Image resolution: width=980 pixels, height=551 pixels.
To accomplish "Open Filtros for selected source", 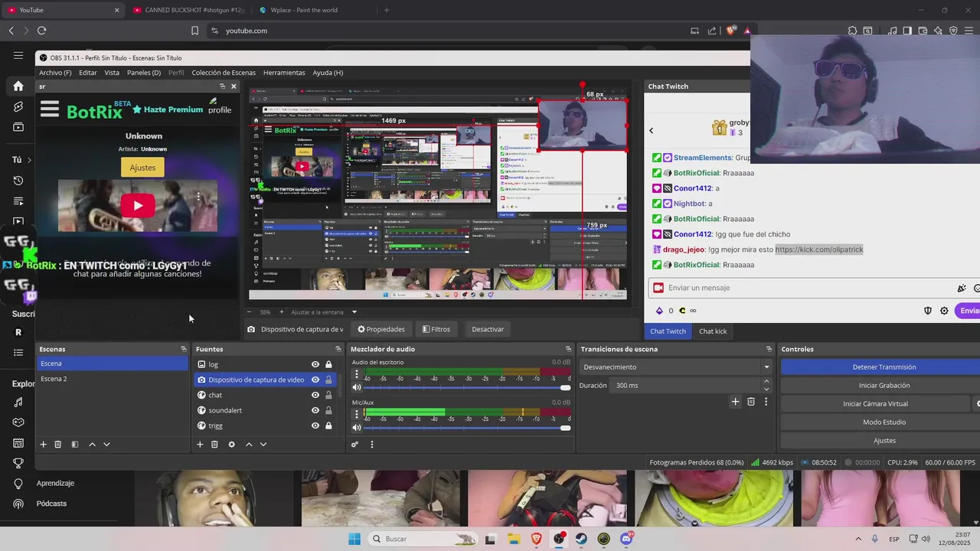I will click(436, 329).
